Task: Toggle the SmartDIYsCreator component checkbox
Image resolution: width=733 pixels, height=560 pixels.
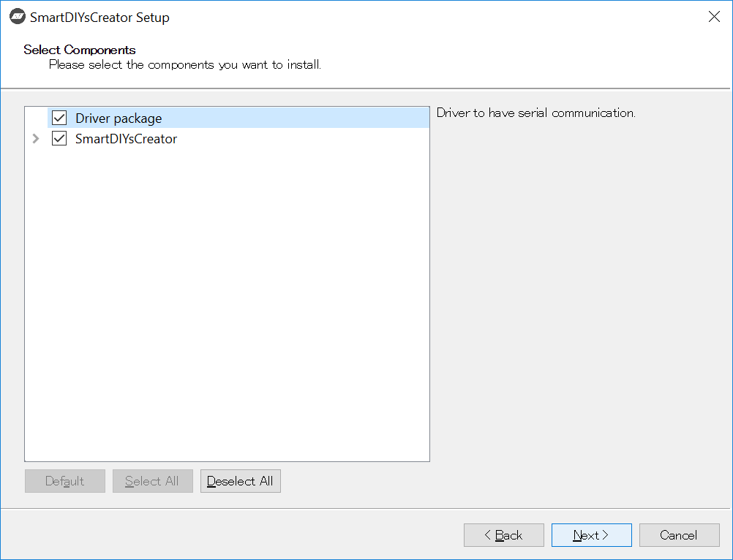Action: 59,139
